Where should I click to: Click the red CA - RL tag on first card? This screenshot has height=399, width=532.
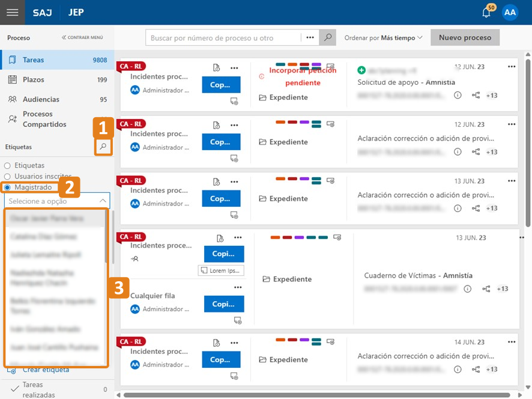[132, 66]
